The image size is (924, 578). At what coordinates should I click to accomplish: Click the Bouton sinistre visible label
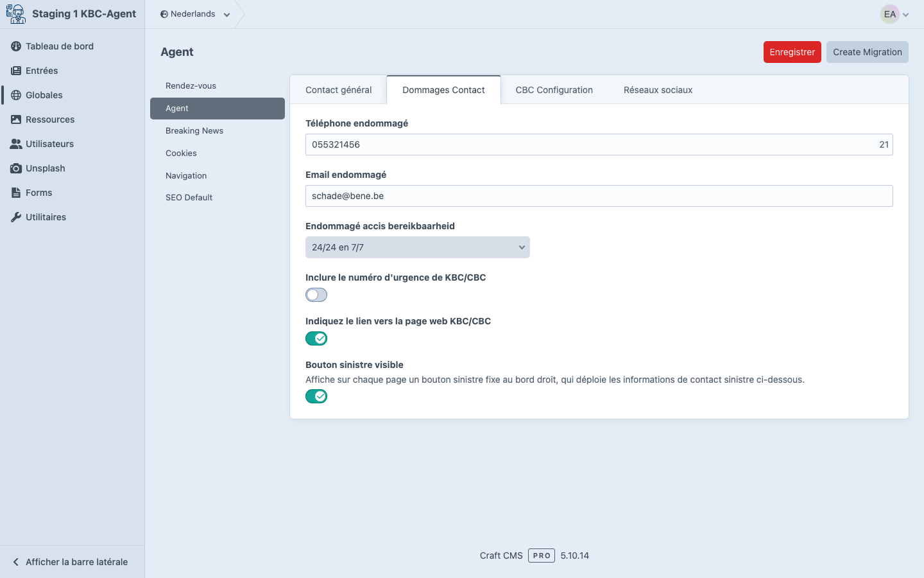354,365
